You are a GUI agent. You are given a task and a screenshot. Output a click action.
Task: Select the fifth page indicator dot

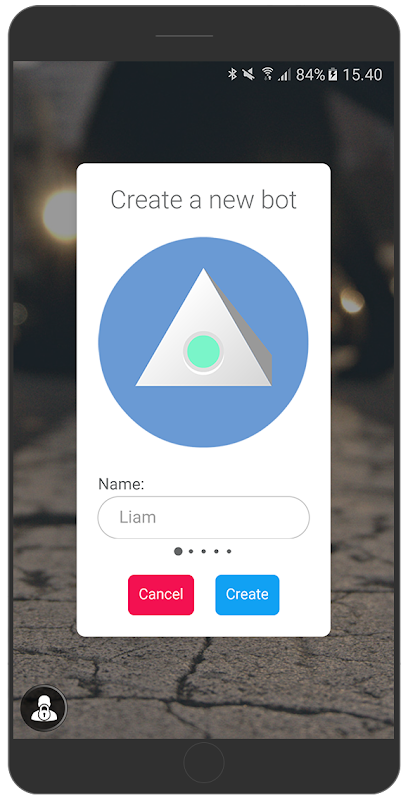coord(229,551)
